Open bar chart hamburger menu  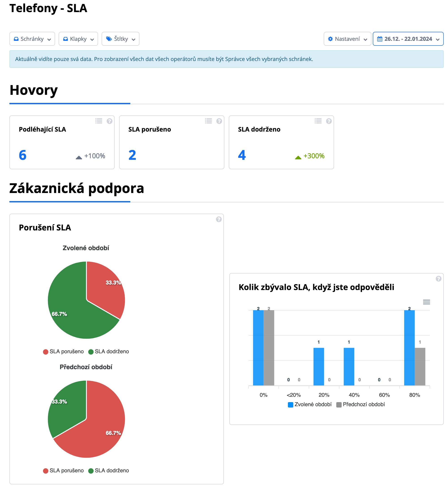point(427,302)
